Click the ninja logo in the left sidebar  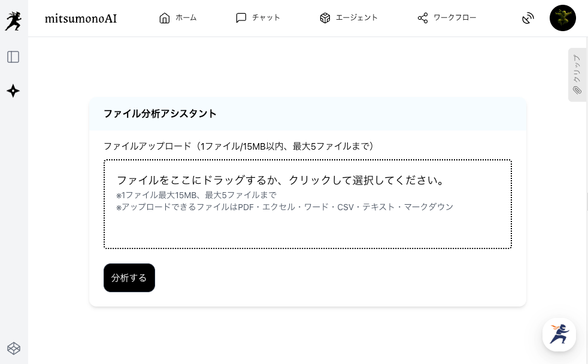[x=13, y=21]
